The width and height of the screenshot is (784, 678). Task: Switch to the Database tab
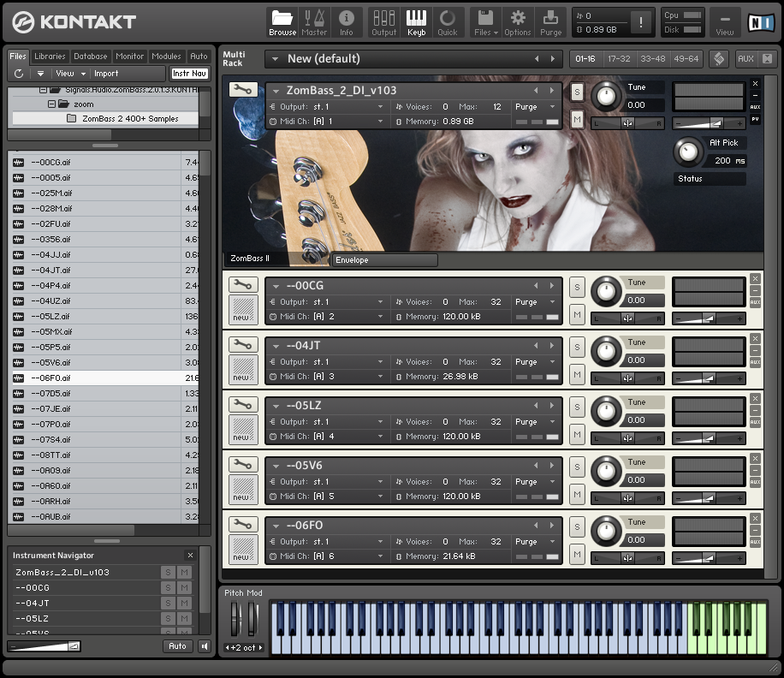tap(91, 56)
